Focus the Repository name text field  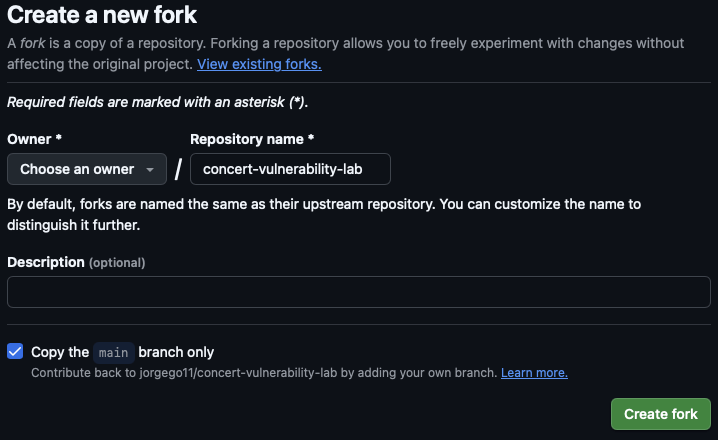point(290,169)
